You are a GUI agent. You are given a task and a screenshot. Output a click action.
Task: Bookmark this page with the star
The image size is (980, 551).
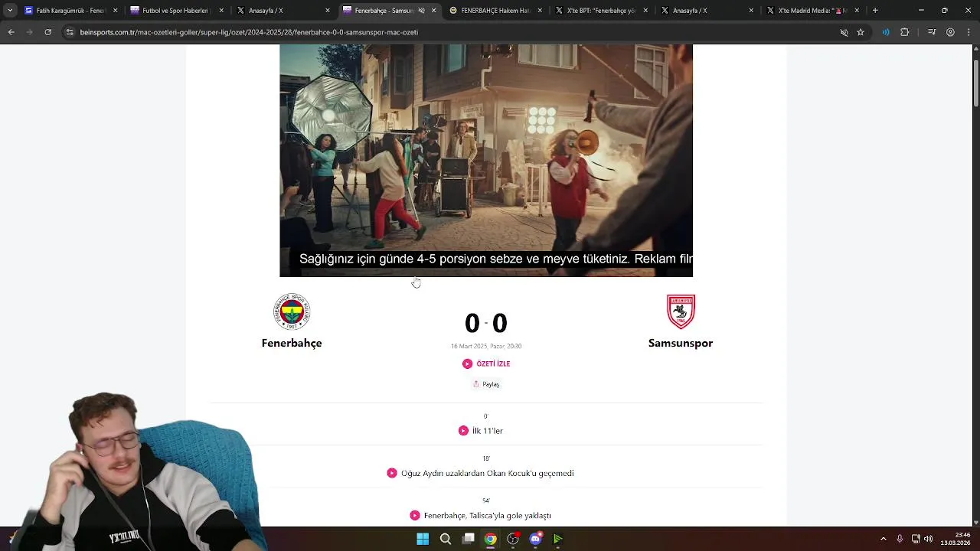(x=861, y=32)
